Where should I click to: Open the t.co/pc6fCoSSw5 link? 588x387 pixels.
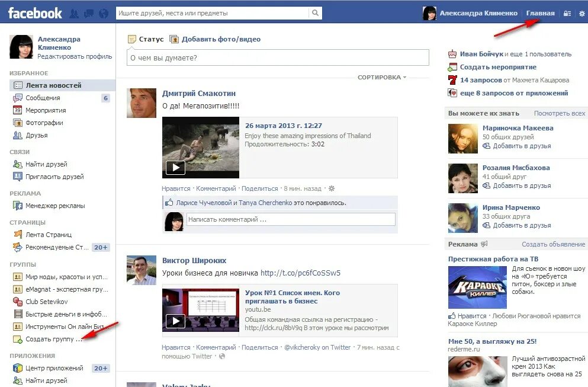pos(300,273)
